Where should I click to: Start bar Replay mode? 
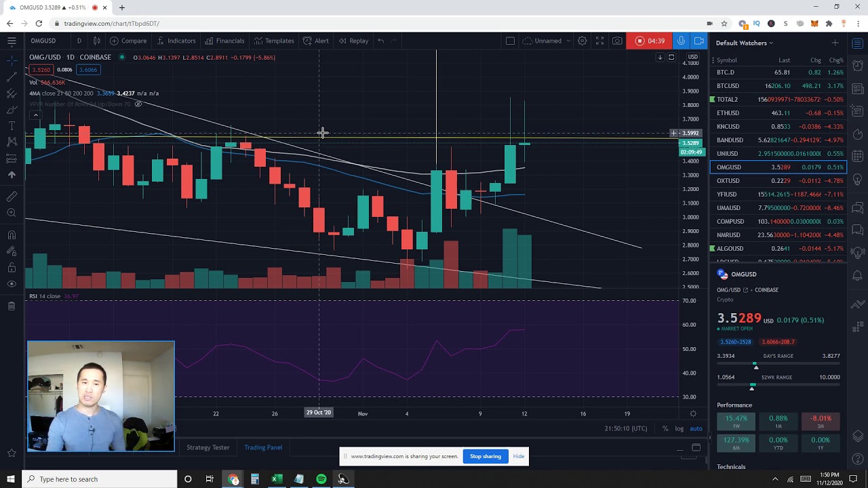pyautogui.click(x=354, y=41)
